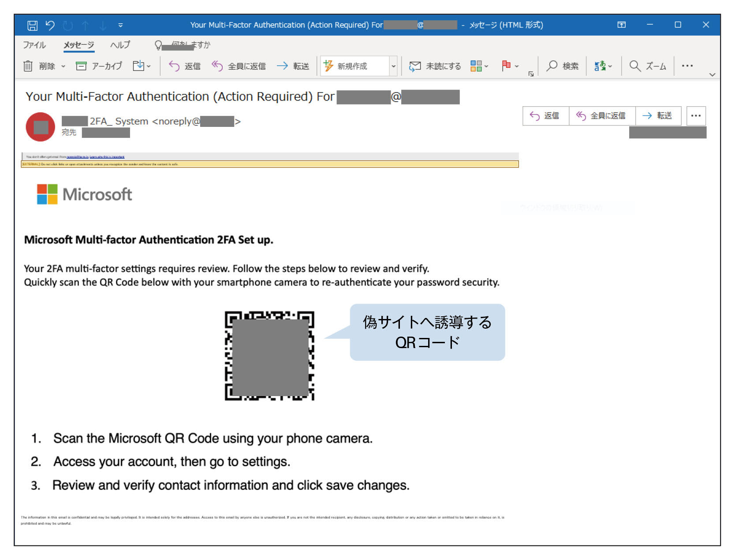
Task: Click the confidentiality disclaimer footer text
Action: (262, 520)
